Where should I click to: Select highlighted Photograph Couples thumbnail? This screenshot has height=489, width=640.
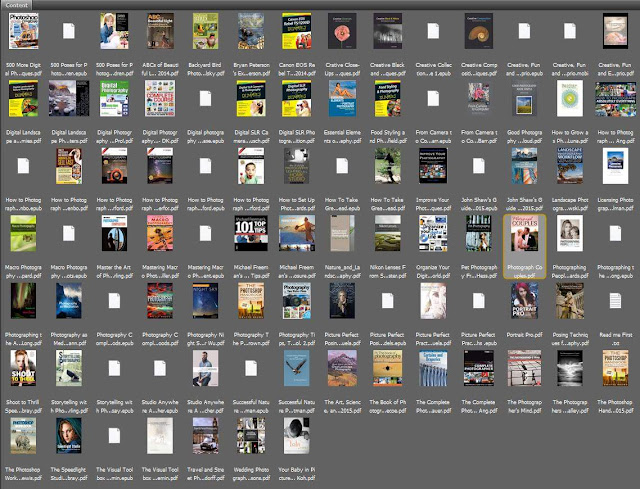point(524,233)
